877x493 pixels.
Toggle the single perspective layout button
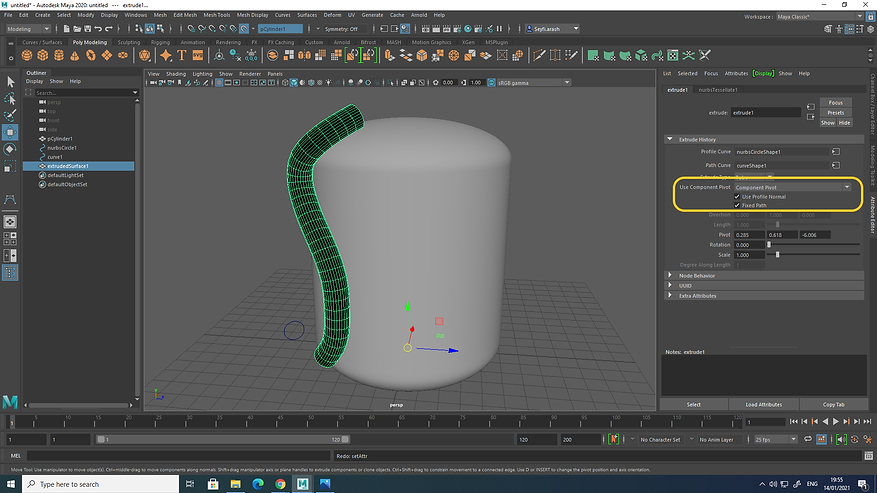(x=10, y=222)
